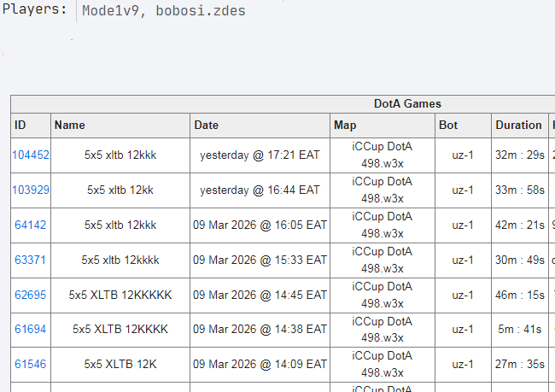This screenshot has width=555, height=392.
Task: Click the yesterday @ 17:21 EAT date
Action: coord(260,155)
